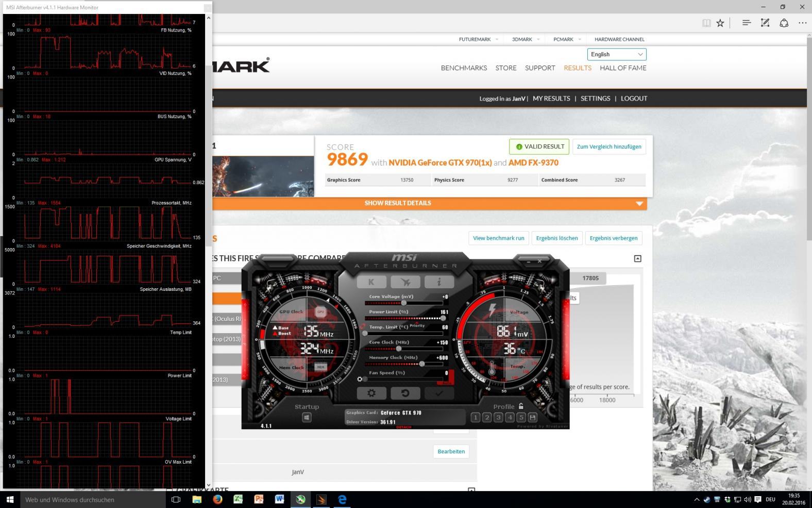
Task: Add page to favorites with the star icon
Action: (720, 23)
